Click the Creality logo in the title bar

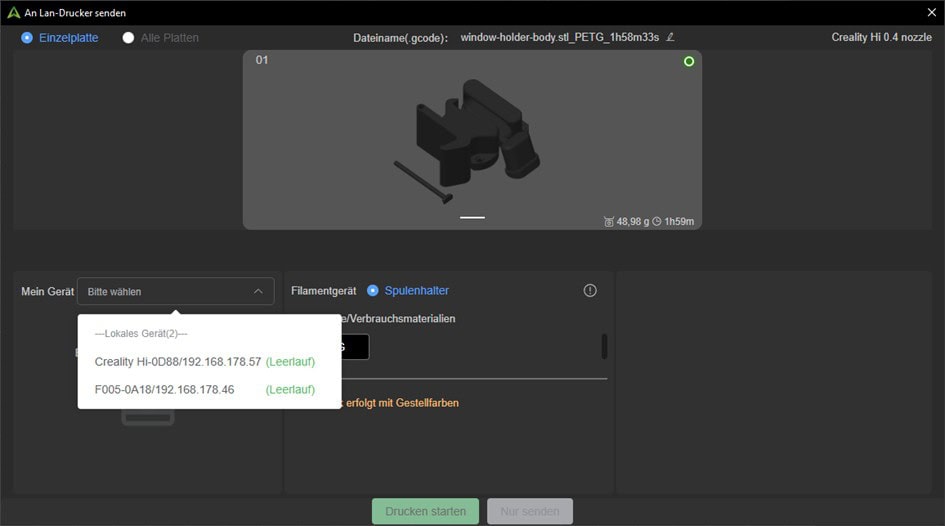[13, 13]
